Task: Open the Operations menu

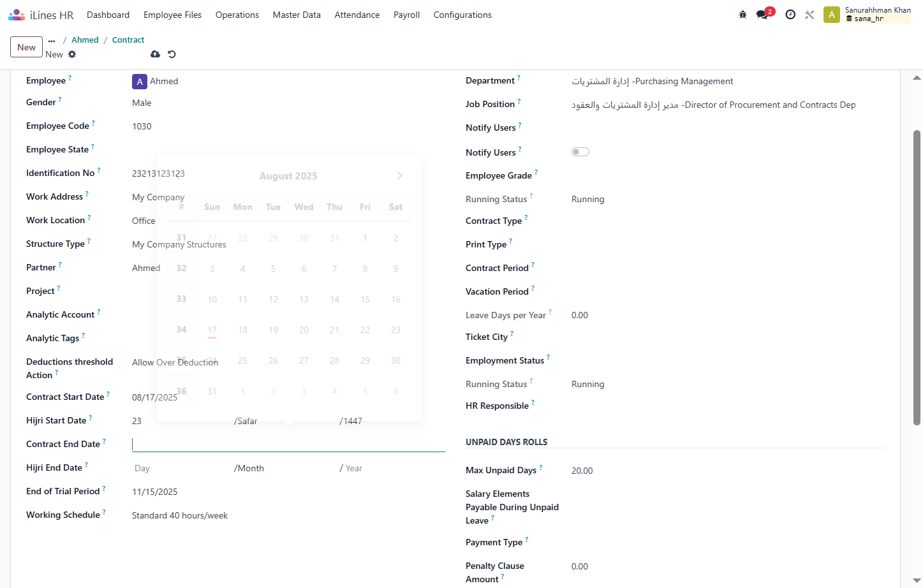Action: point(237,15)
